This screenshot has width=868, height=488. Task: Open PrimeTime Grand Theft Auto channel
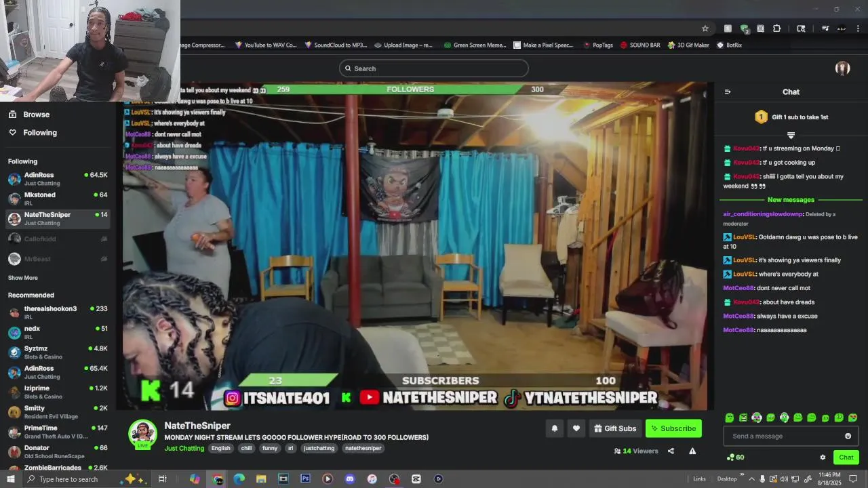tap(58, 432)
